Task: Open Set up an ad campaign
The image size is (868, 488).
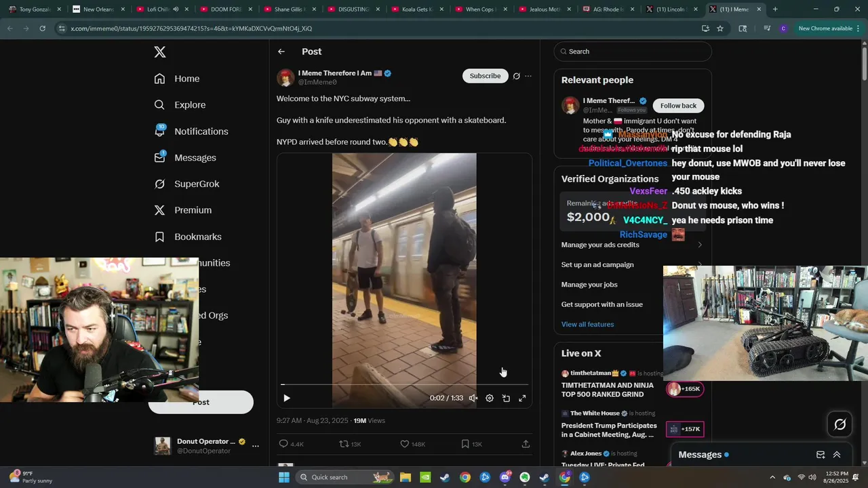Action: point(597,264)
